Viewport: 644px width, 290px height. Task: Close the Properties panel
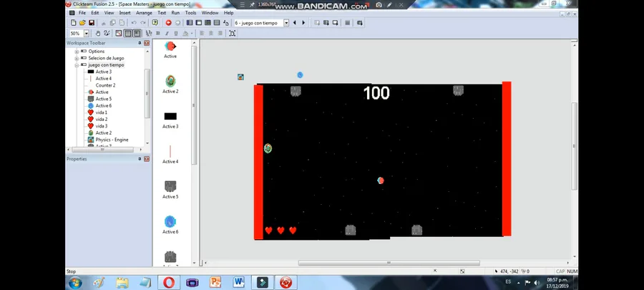147,159
